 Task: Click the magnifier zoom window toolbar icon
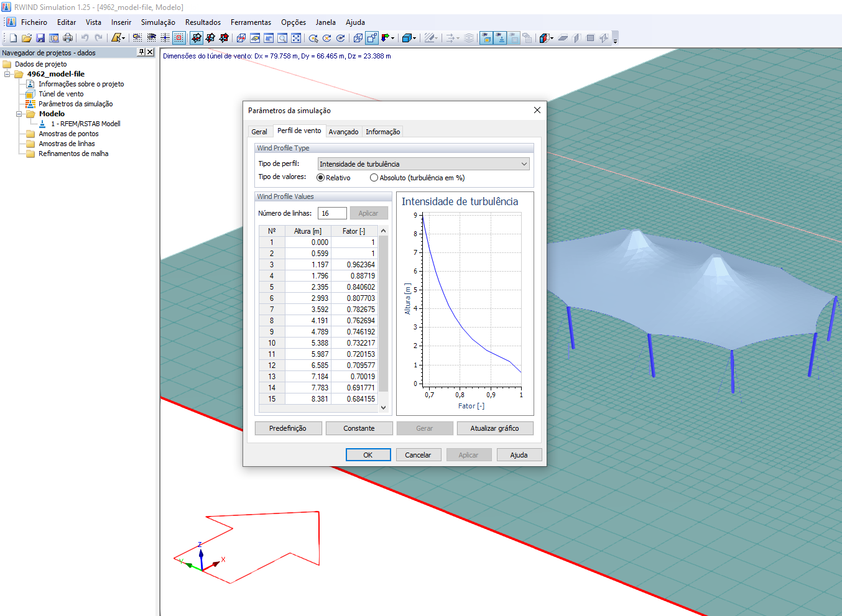click(282, 38)
